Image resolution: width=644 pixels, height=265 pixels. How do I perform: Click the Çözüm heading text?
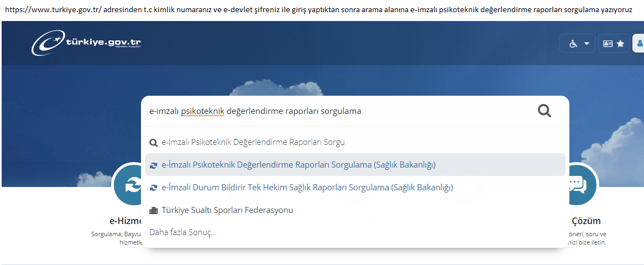click(586, 221)
